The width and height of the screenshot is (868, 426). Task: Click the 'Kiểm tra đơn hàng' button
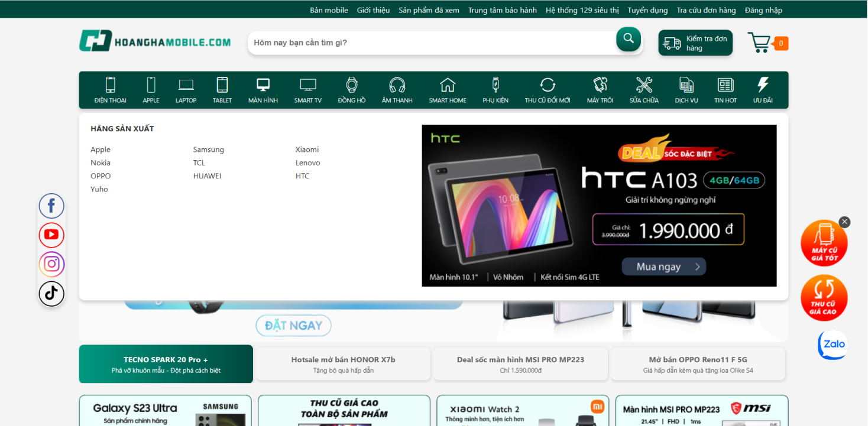coord(695,43)
